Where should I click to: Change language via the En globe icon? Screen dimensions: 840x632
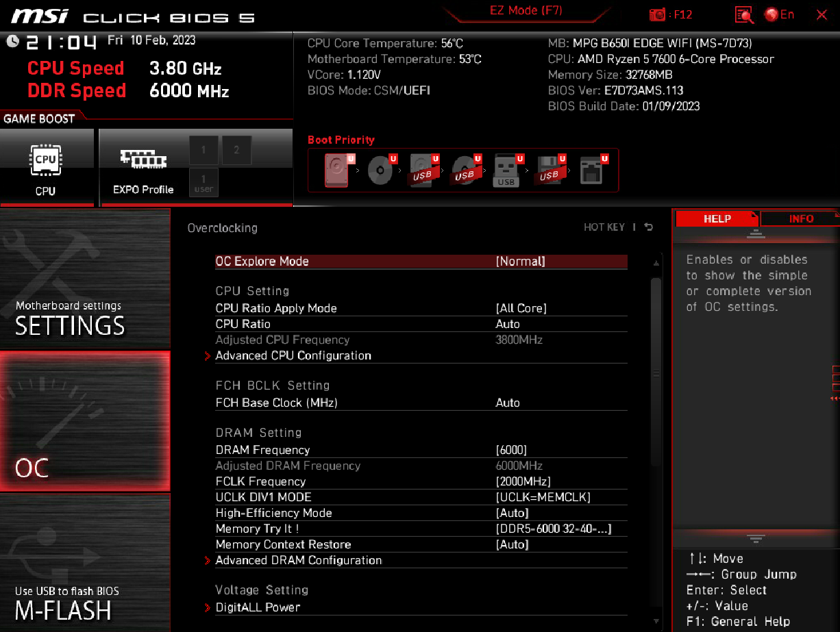tap(779, 14)
